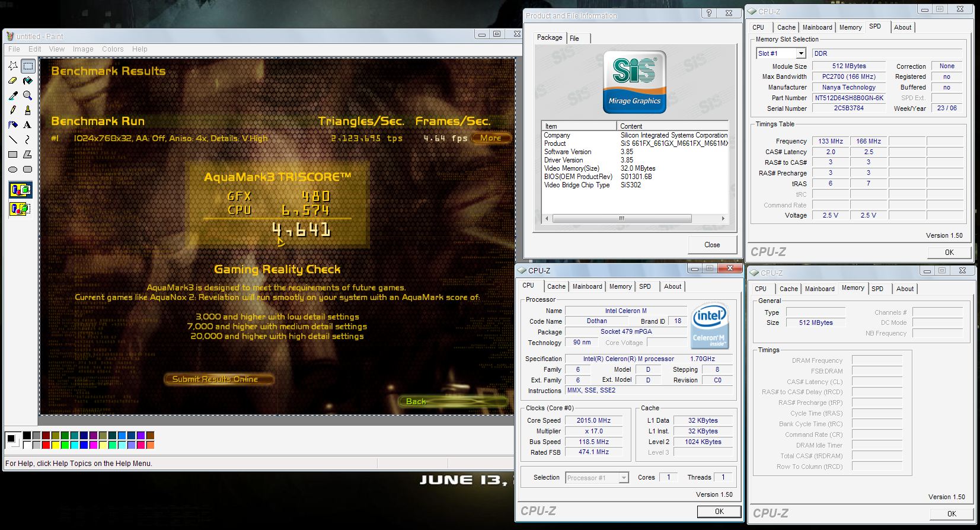Pick the Airbrush spray tool
980x530 pixels.
pyautogui.click(x=13, y=125)
